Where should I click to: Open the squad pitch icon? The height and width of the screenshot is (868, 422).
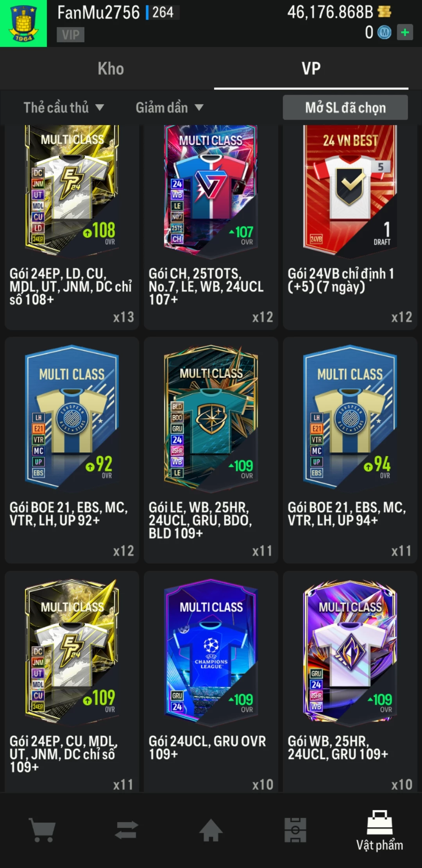pos(295,830)
